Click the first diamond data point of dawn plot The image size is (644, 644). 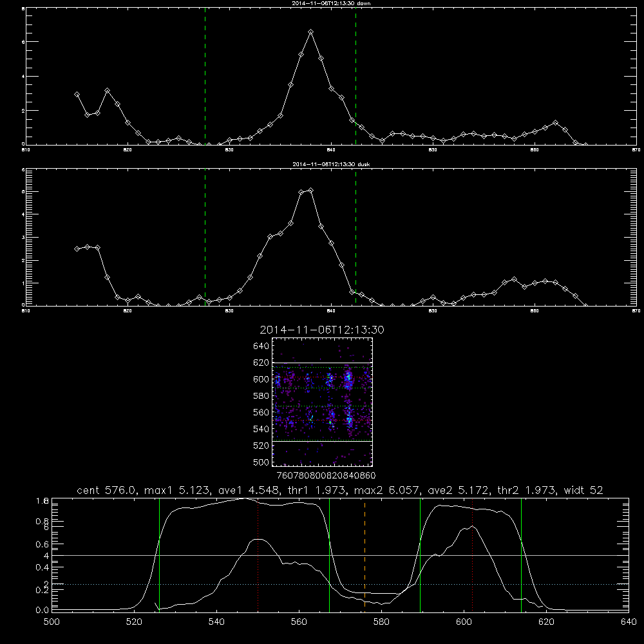coord(77,94)
